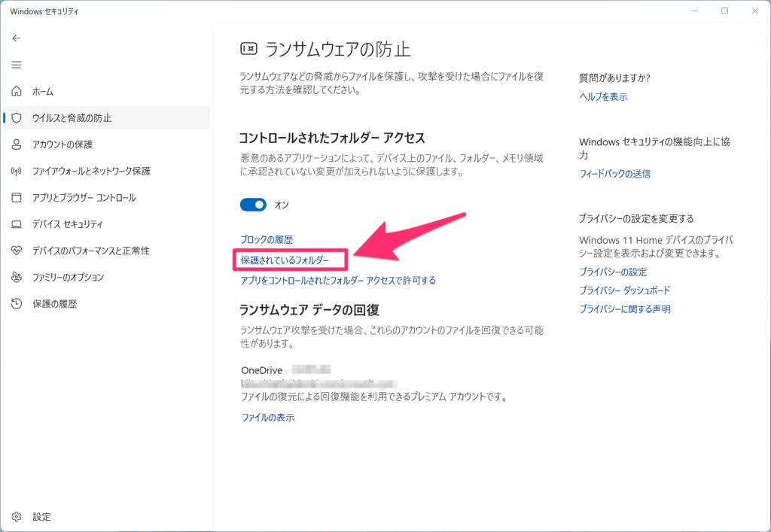771x532 pixels.
Task: Click the ファイルの表示 link
Action: (267, 417)
